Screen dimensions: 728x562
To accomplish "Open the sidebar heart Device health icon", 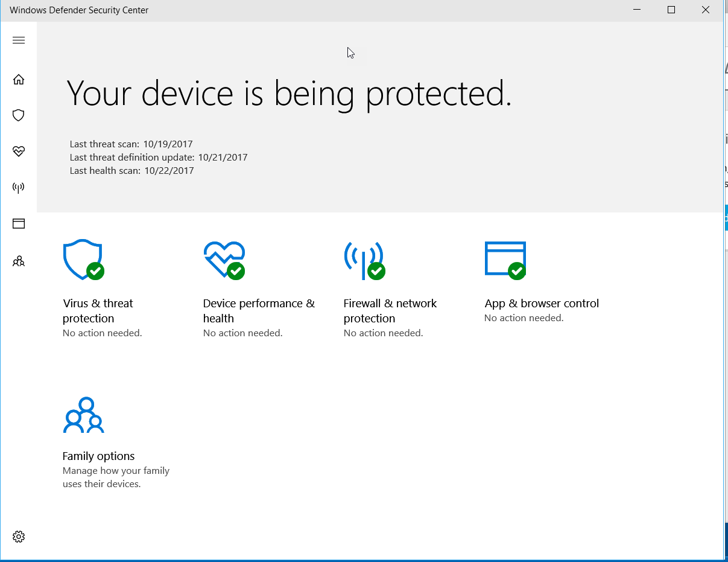I will tap(19, 152).
